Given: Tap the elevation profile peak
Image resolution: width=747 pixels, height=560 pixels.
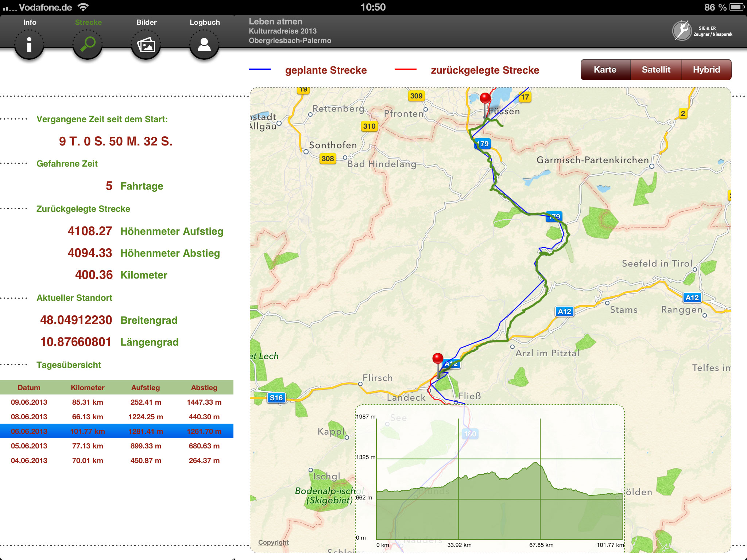Looking at the screenshot, I should (x=536, y=464).
